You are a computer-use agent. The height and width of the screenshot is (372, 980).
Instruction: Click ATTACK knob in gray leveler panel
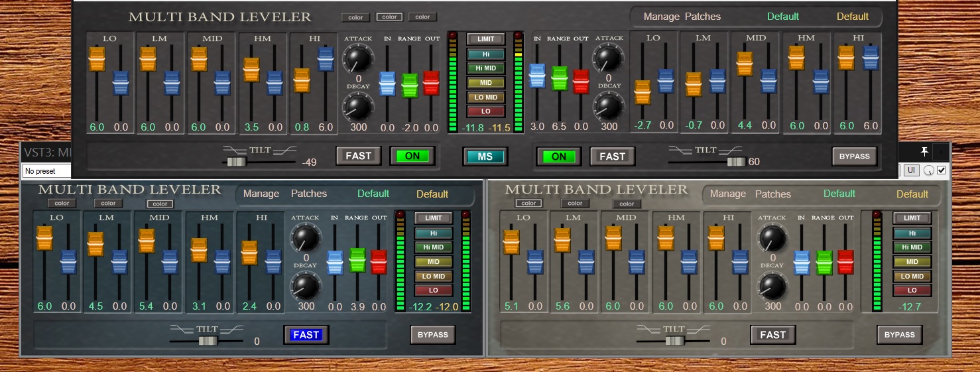tap(772, 237)
